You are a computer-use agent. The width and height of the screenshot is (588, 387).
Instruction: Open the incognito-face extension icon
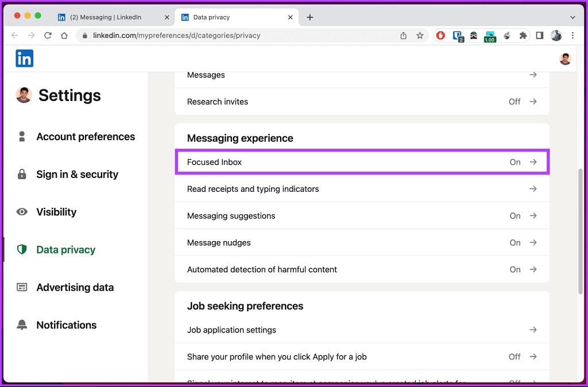coord(474,36)
